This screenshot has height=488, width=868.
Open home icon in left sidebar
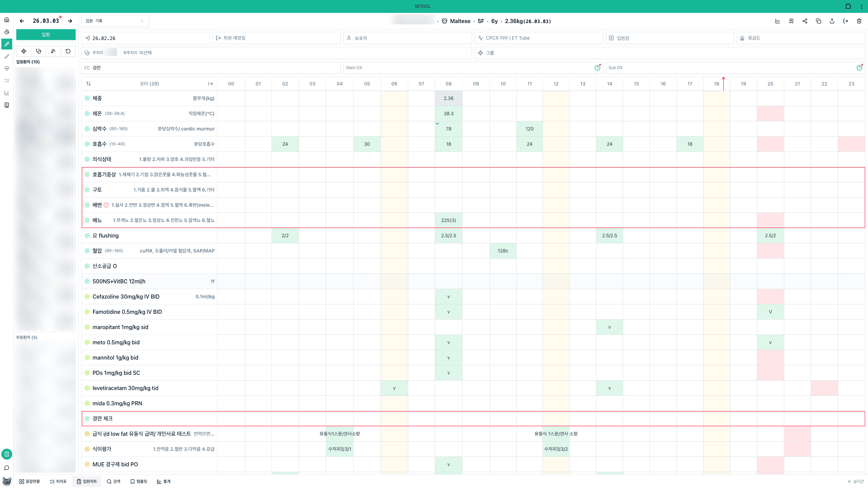coord(7,20)
